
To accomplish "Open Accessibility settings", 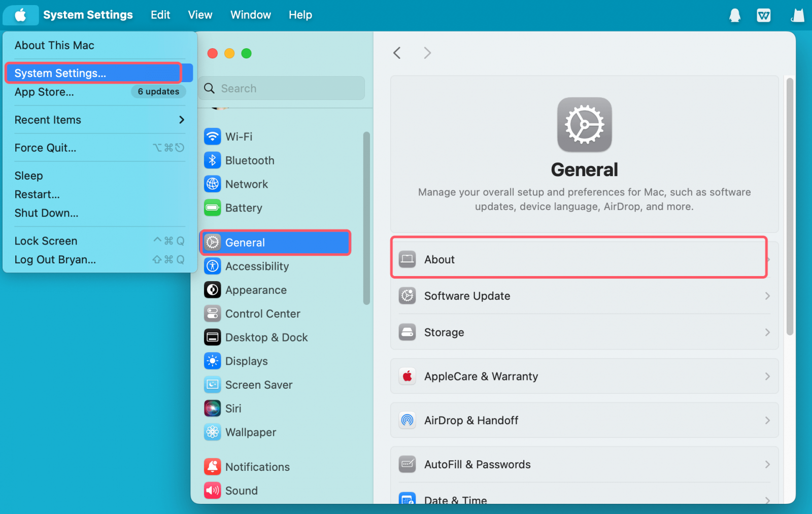I will click(x=212, y=266).
